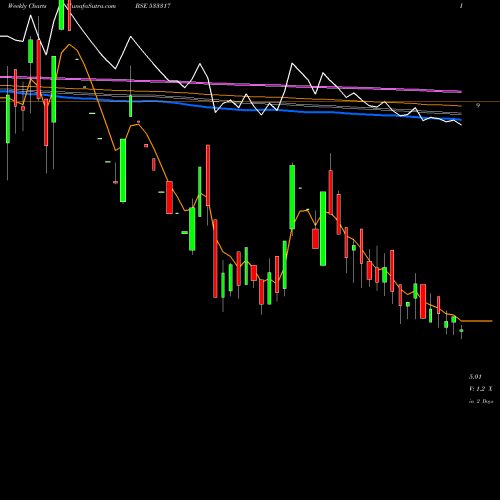Click the '9' price axis label

(478, 106)
